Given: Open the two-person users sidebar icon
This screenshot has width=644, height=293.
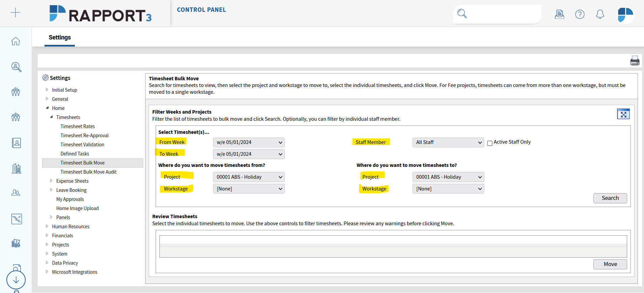Looking at the screenshot, I should click(16, 193).
